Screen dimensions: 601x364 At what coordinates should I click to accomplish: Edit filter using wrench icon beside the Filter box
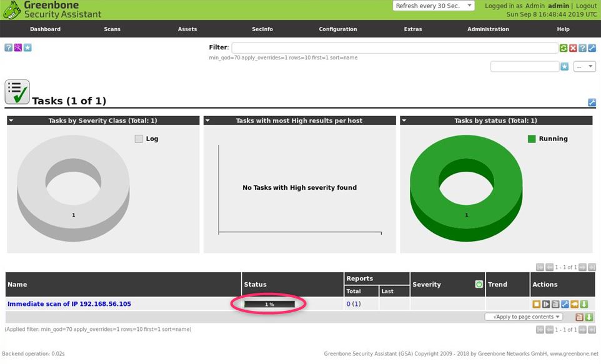tap(592, 48)
